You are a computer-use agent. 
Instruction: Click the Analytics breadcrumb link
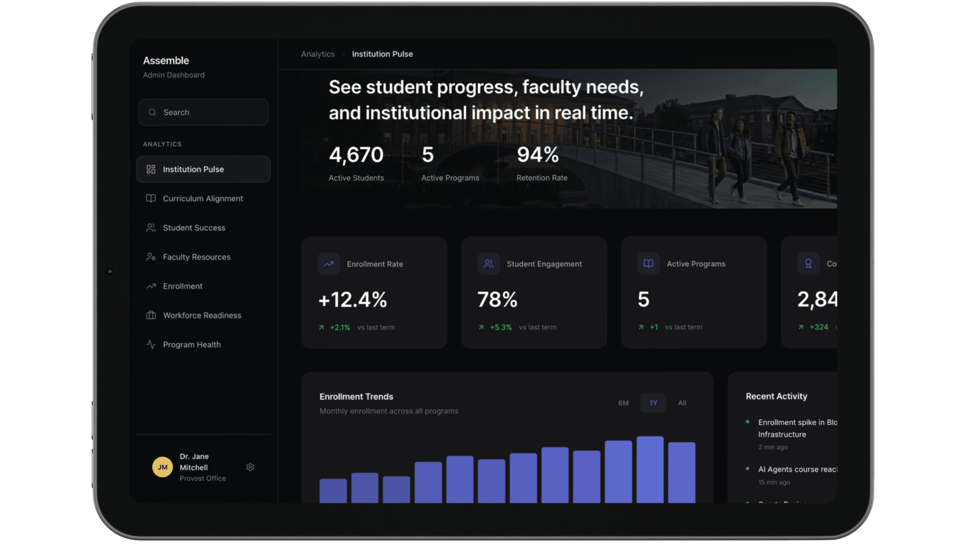click(318, 54)
